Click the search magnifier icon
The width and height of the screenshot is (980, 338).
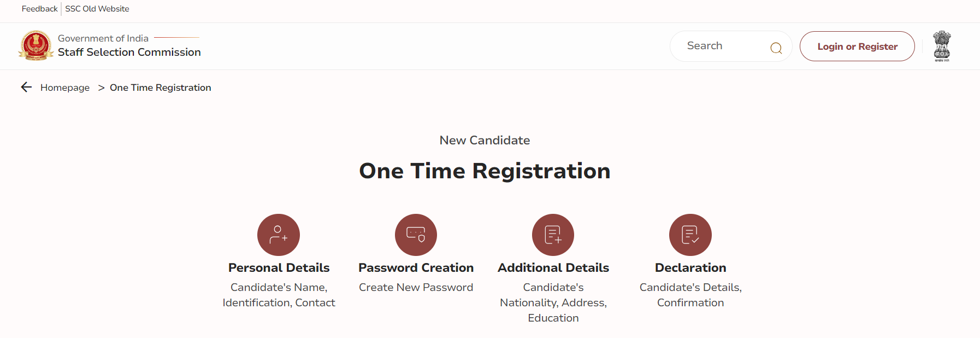pyautogui.click(x=776, y=48)
